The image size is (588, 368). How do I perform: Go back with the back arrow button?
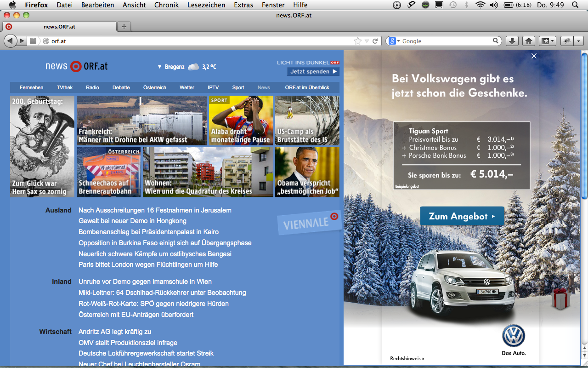(x=10, y=41)
